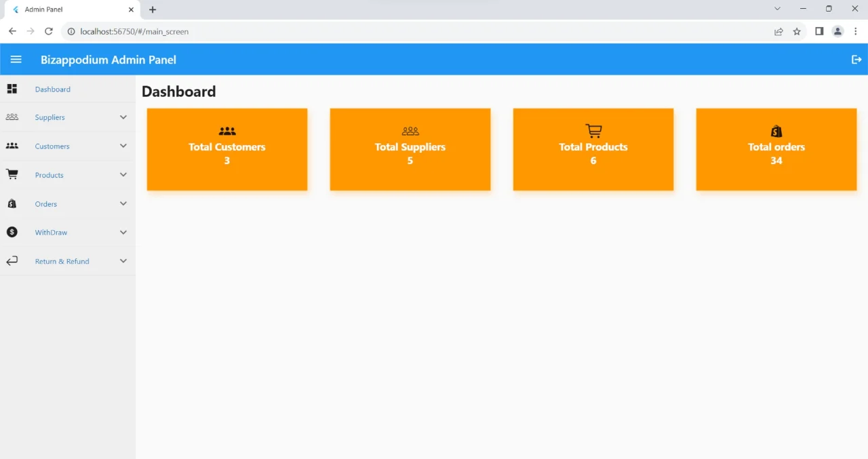Click the Orders shopping bag icon in sidebar
Screen dimensions: 868x459
[12, 203]
